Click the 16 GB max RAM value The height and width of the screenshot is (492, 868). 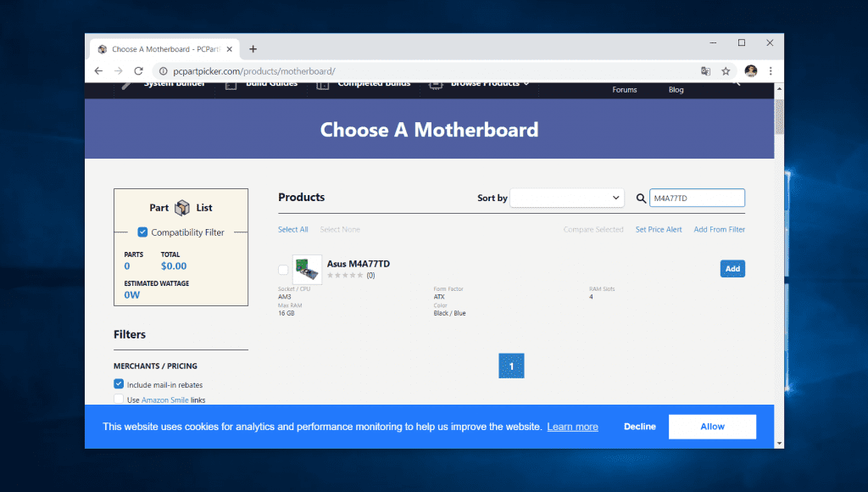coord(287,313)
